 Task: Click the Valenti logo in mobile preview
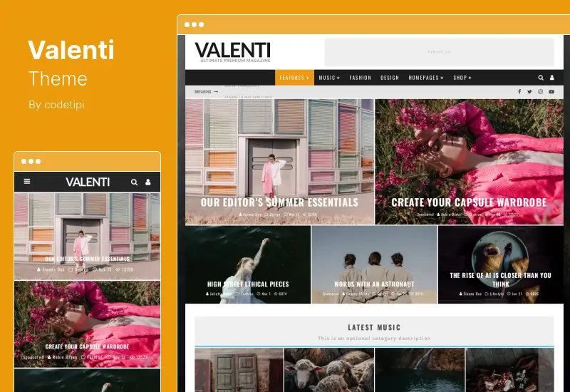click(x=88, y=182)
